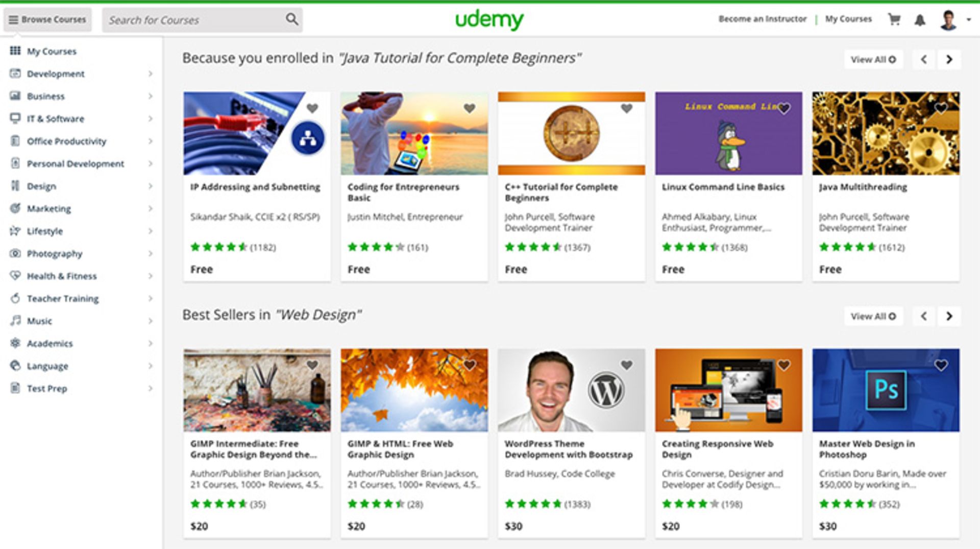Click Become an Instructor link
This screenshot has height=549, width=980.
(x=763, y=19)
